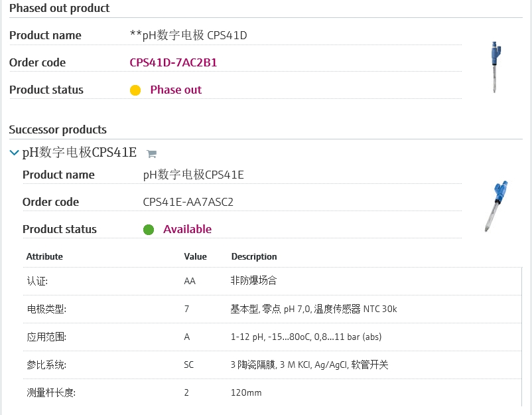
Task: Click the Value column header
Action: click(x=195, y=256)
